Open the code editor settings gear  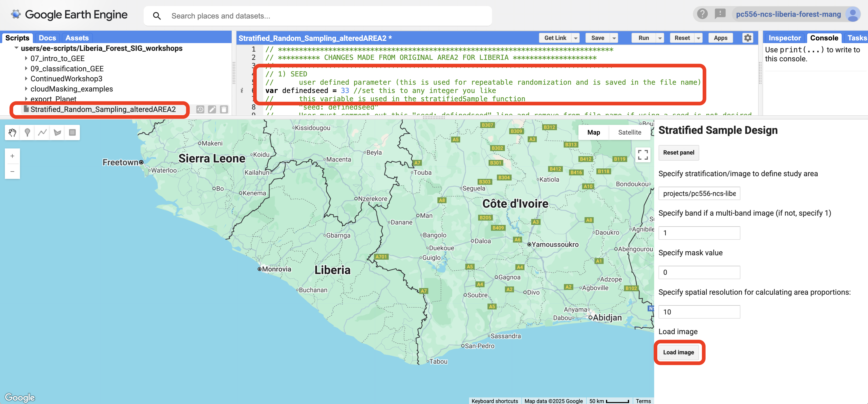click(747, 38)
